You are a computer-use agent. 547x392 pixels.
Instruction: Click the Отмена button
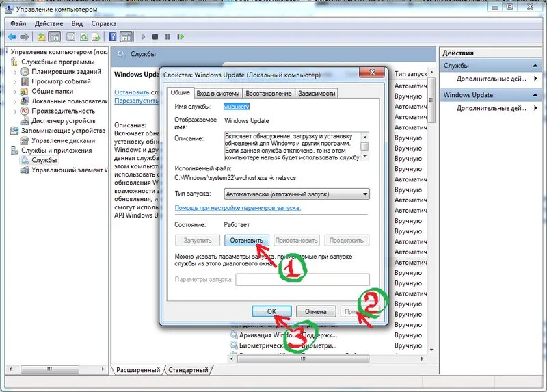(316, 311)
